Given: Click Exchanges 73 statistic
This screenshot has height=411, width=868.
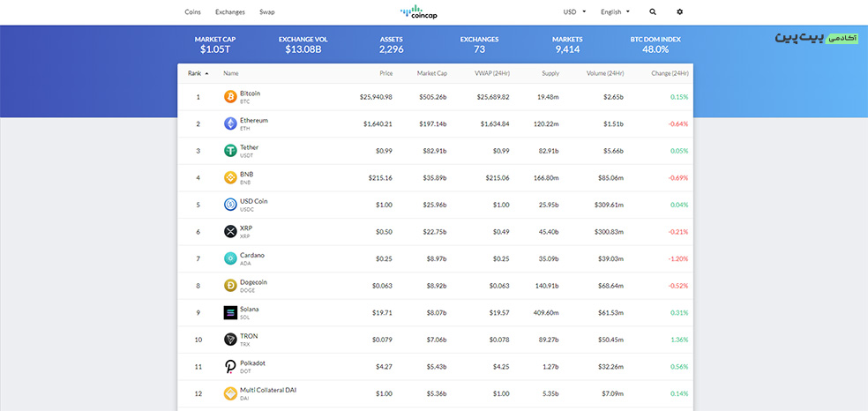Looking at the screenshot, I should (479, 45).
